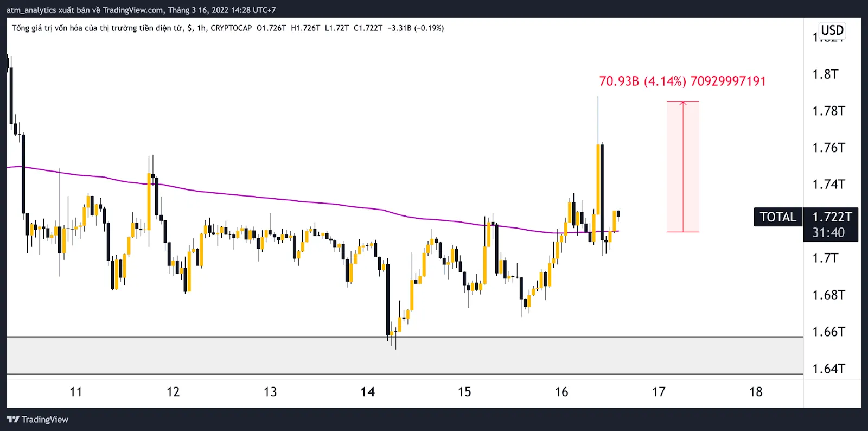Click the 1.74T price axis label
Viewport: 868px width, 431px height.
click(828, 185)
